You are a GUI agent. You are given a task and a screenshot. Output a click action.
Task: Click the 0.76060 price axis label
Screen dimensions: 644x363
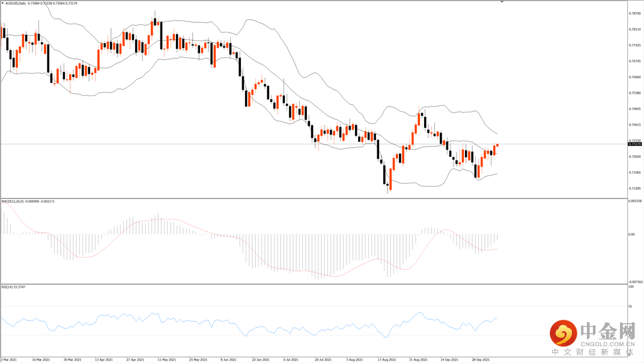[x=635, y=78]
